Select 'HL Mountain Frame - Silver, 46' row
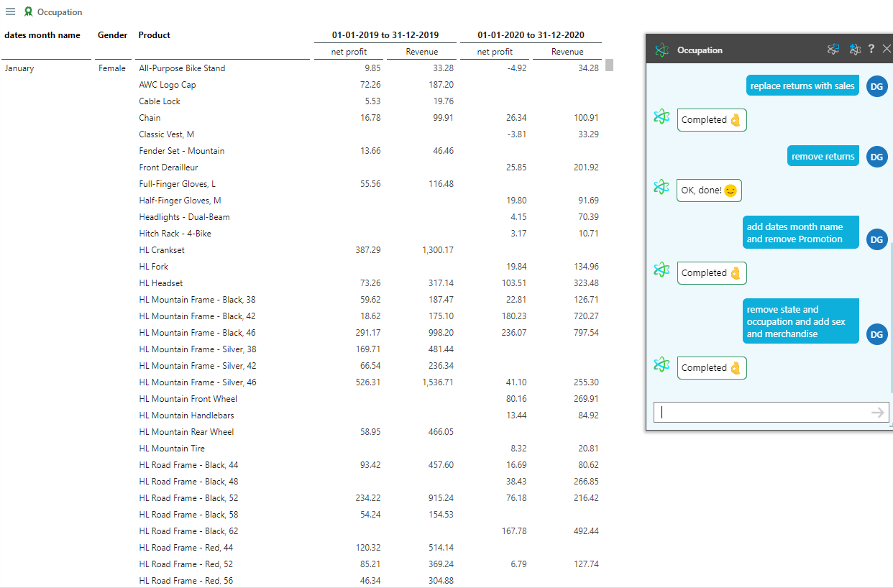Screen dimensions: 893x588 [198, 382]
